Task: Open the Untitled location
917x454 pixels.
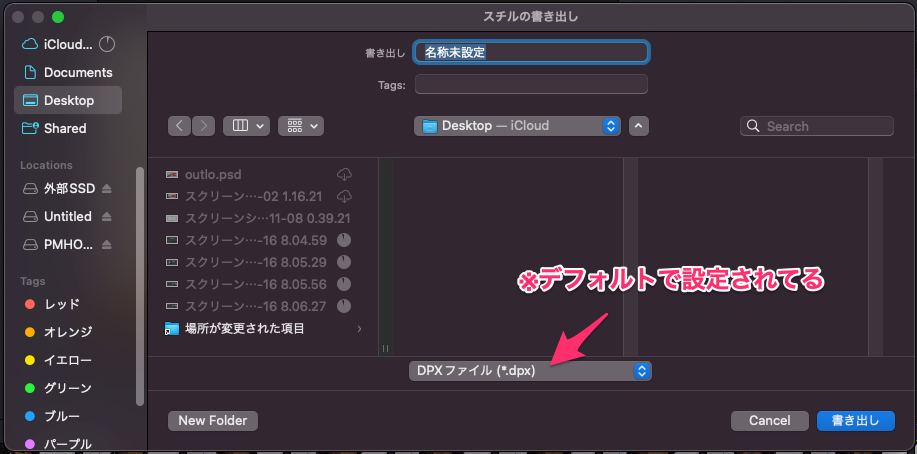Action: coord(57,216)
